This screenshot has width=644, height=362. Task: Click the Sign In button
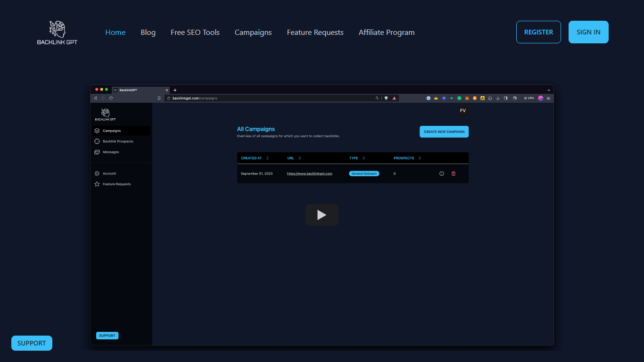588,32
